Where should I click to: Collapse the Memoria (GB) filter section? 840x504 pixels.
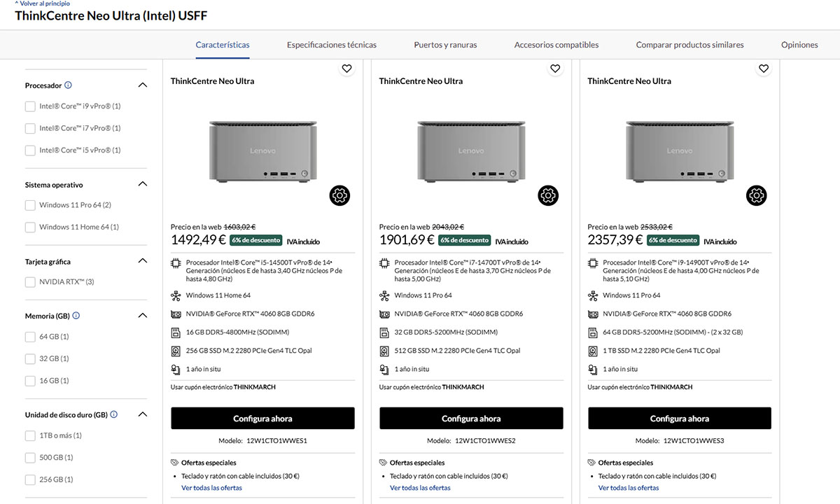143,316
